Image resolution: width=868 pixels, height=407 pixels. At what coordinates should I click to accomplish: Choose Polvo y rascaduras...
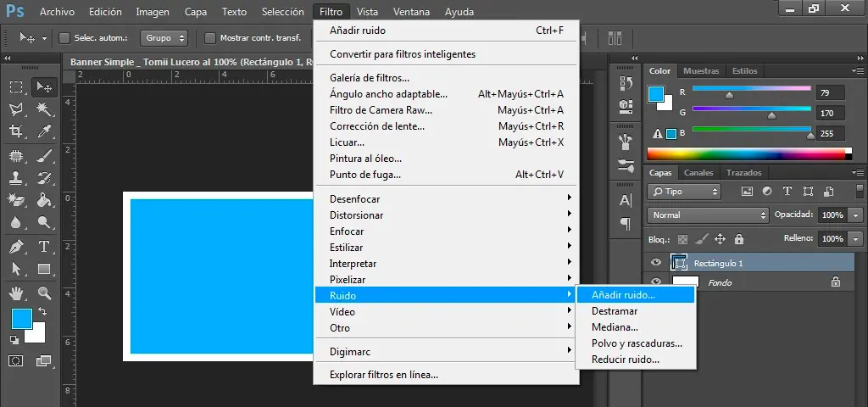tap(635, 343)
